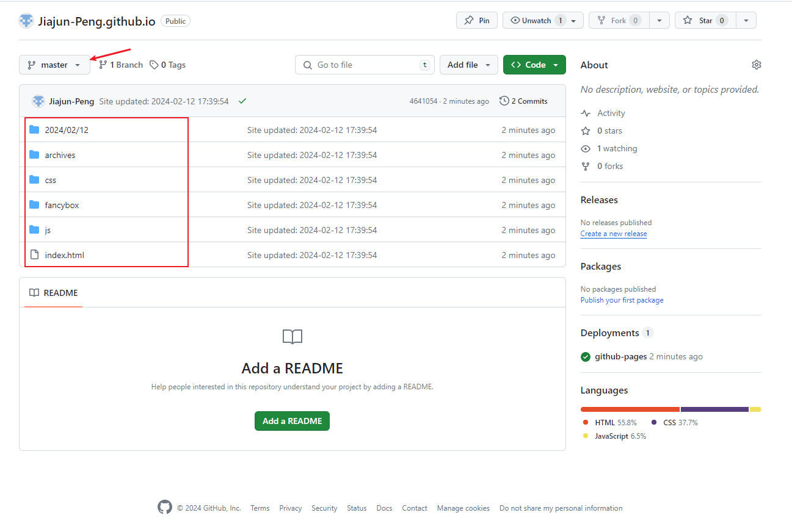Open the Packages heading link
Image resolution: width=792 pixels, height=532 pixels.
[601, 267]
